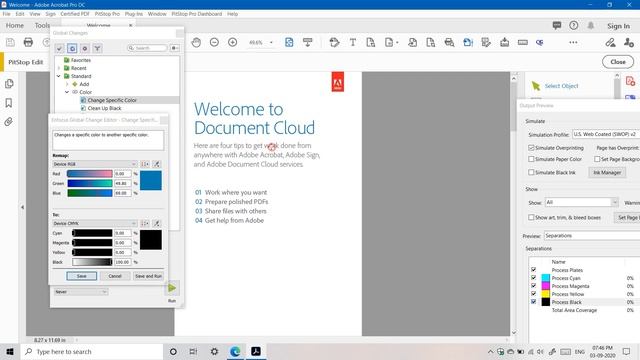Select the Hand pan tool

[x=196, y=42]
